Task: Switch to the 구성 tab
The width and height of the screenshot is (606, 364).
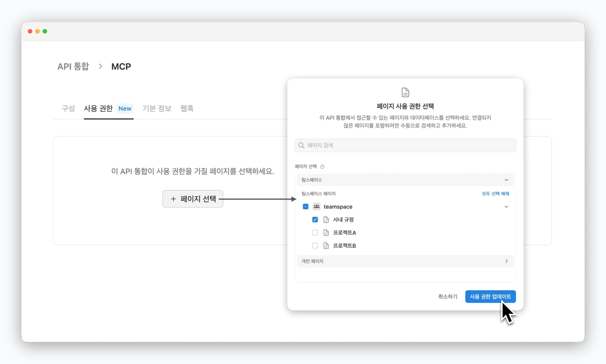Action: [x=68, y=109]
